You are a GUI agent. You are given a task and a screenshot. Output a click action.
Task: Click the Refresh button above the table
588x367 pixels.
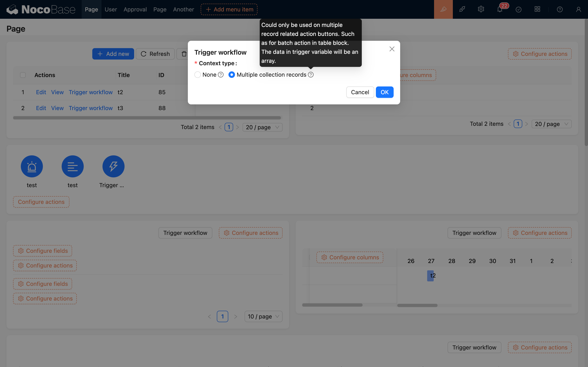click(155, 54)
